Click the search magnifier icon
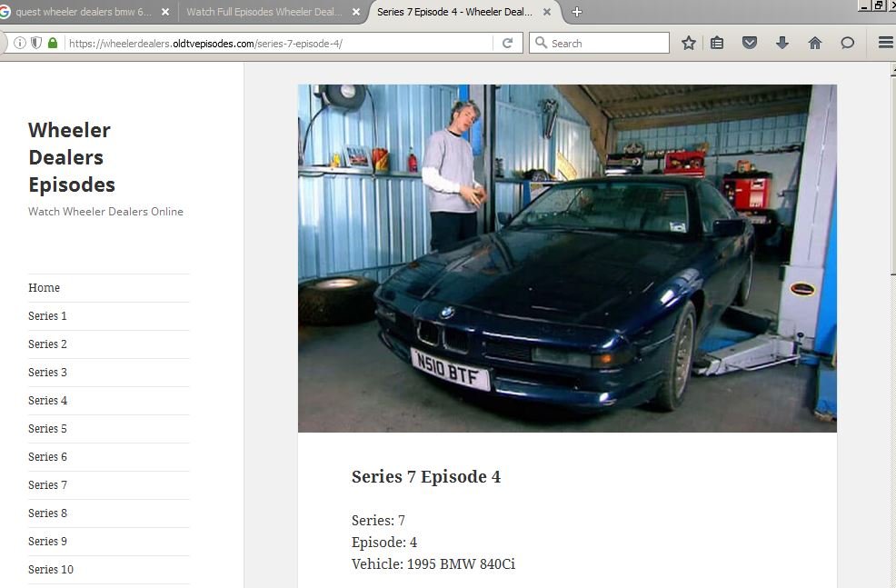896x588 pixels. pos(541,43)
